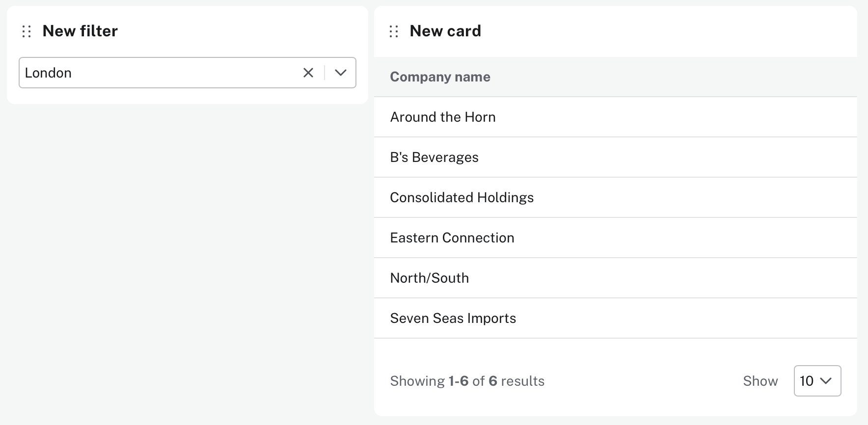This screenshot has height=425, width=868.
Task: Clear the London filter selection
Action: click(308, 73)
